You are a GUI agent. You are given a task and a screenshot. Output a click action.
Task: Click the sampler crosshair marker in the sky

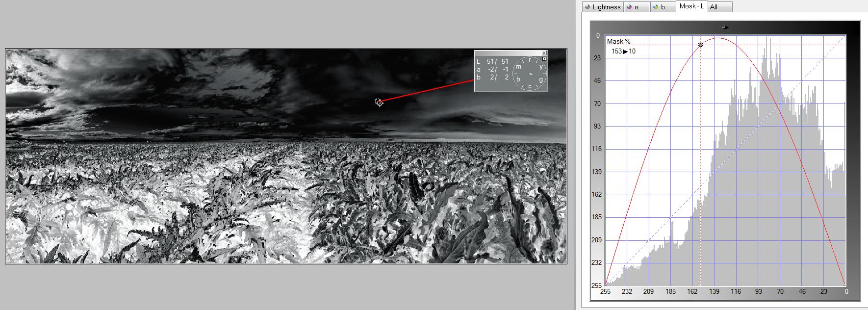pyautogui.click(x=379, y=102)
